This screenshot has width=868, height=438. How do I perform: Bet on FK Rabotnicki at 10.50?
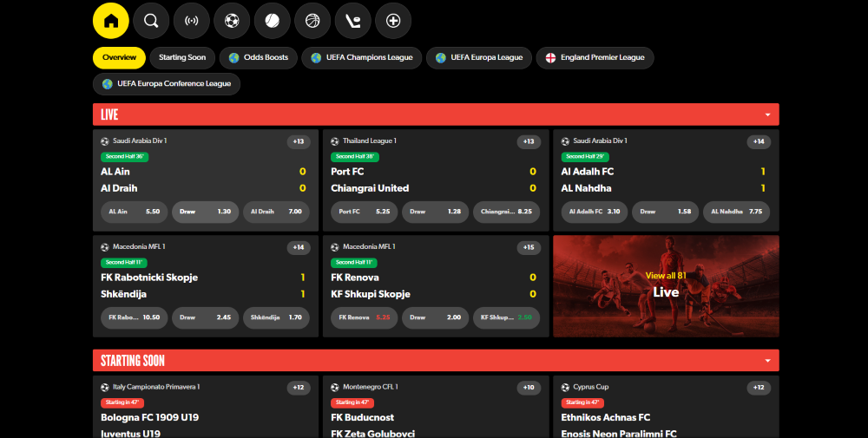134,318
